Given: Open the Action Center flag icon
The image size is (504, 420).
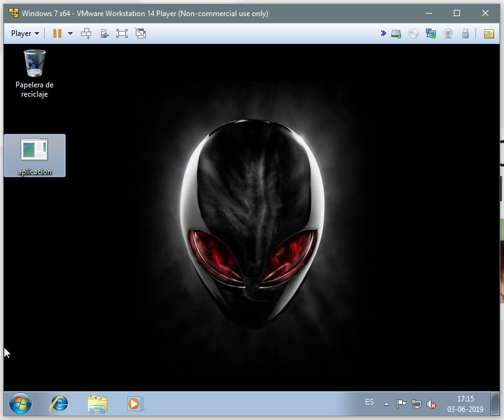Looking at the screenshot, I should (401, 404).
